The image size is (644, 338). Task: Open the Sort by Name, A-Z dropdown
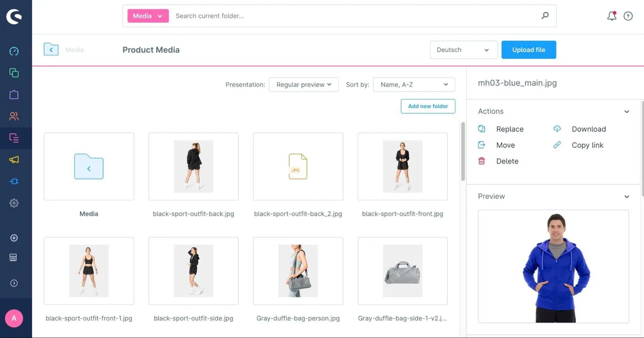pyautogui.click(x=414, y=84)
